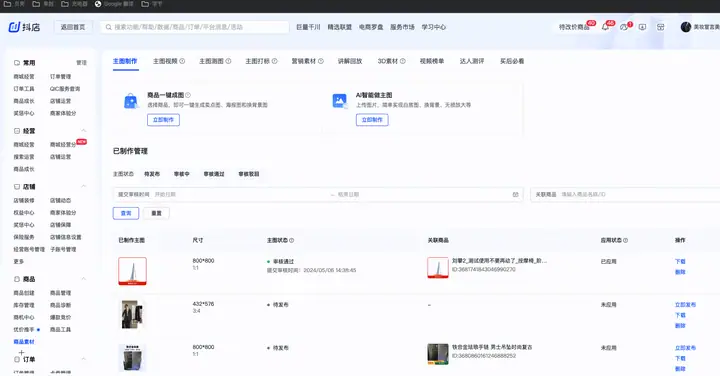
Task: Click info icon beside 主图状态 column header
Action: coord(292,240)
